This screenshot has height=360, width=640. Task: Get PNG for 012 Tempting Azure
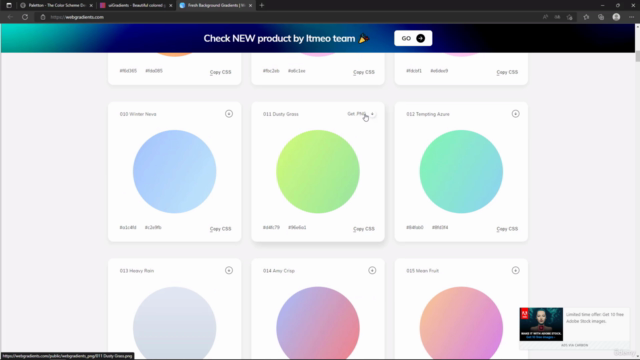coord(516,114)
